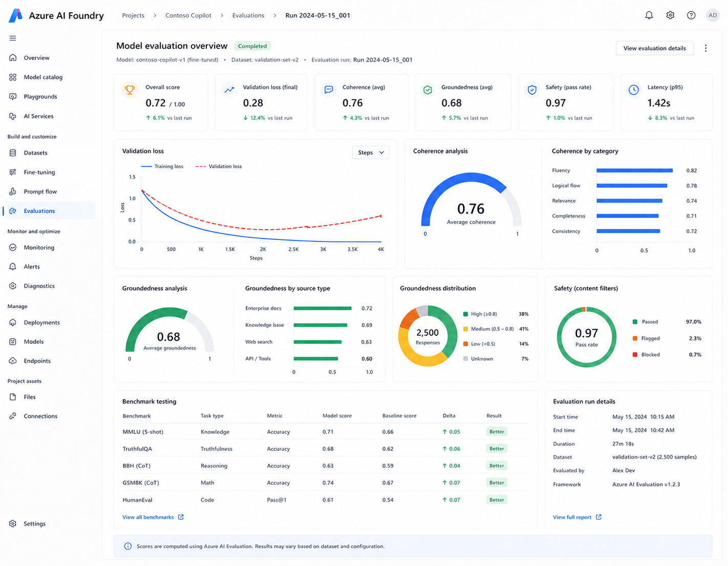The image size is (728, 566).
Task: Click the 1.42s latency value
Action: [659, 103]
